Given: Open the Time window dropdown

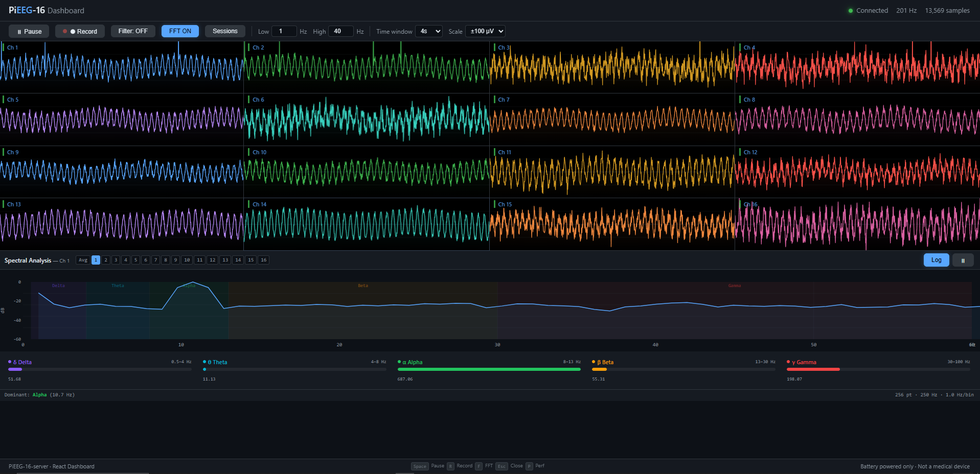Looking at the screenshot, I should point(428,31).
